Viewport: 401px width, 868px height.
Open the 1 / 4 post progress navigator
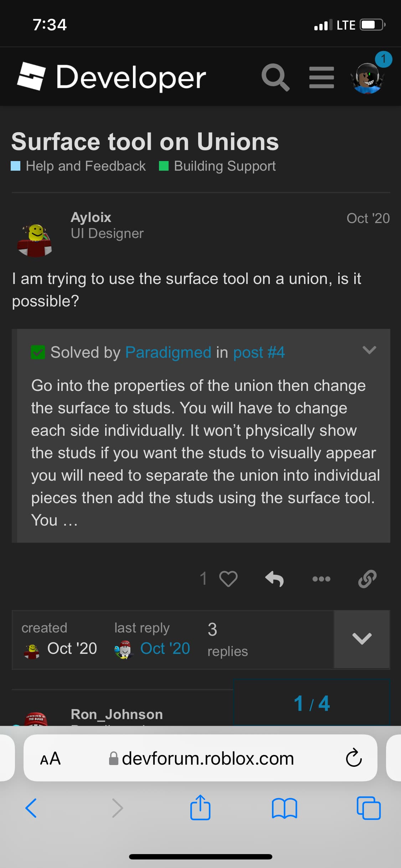(x=312, y=703)
